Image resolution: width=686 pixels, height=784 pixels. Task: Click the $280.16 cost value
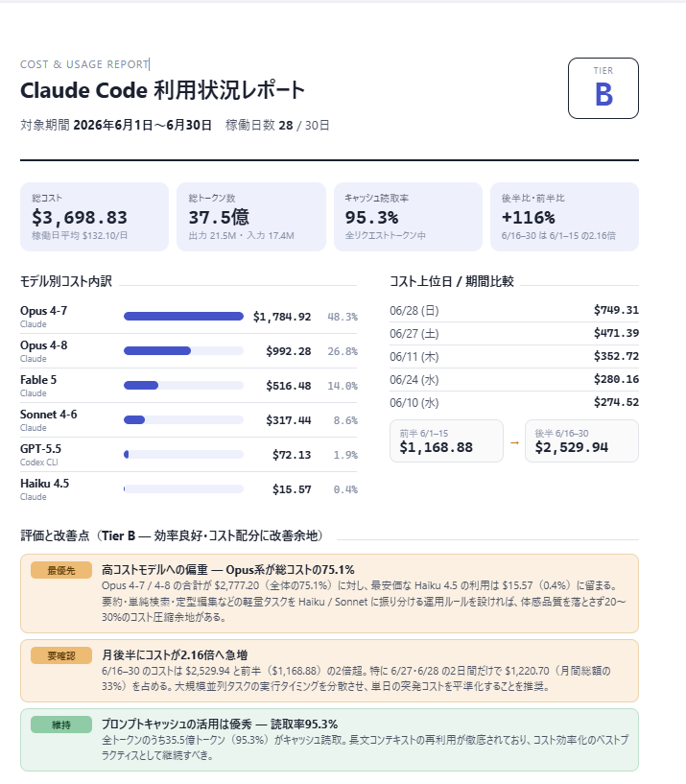[x=616, y=379]
